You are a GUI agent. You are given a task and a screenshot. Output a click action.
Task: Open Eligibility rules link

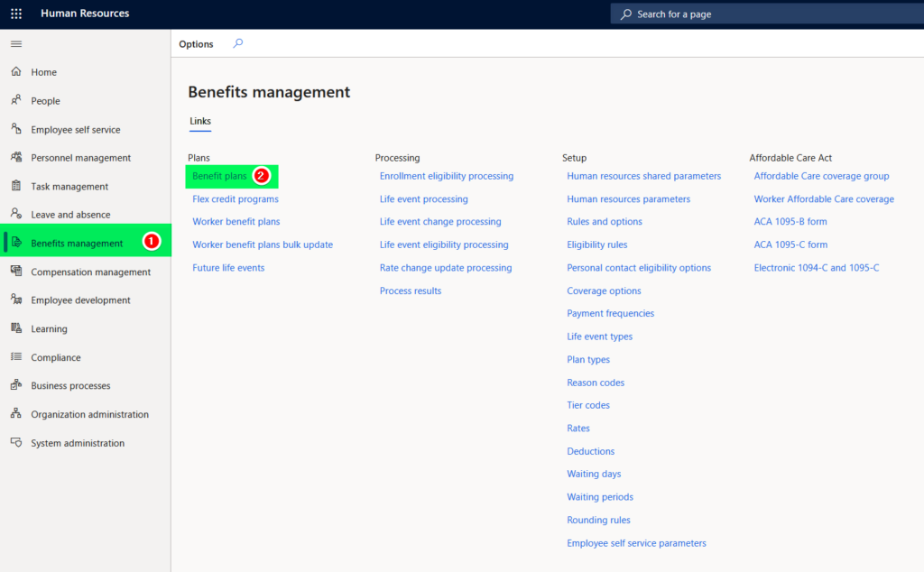click(x=597, y=244)
